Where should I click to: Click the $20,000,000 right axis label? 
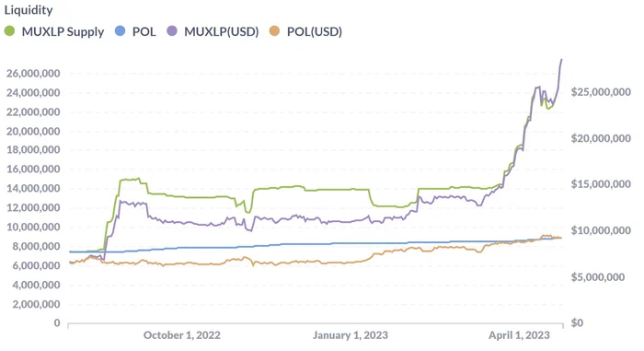point(601,138)
